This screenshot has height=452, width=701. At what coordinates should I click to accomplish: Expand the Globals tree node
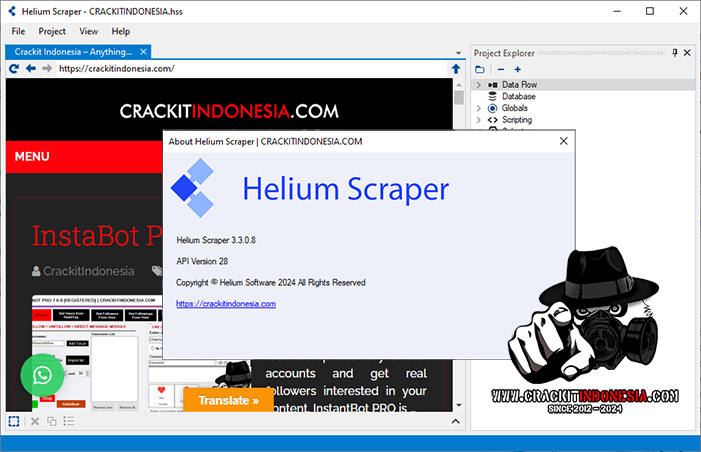[479, 108]
